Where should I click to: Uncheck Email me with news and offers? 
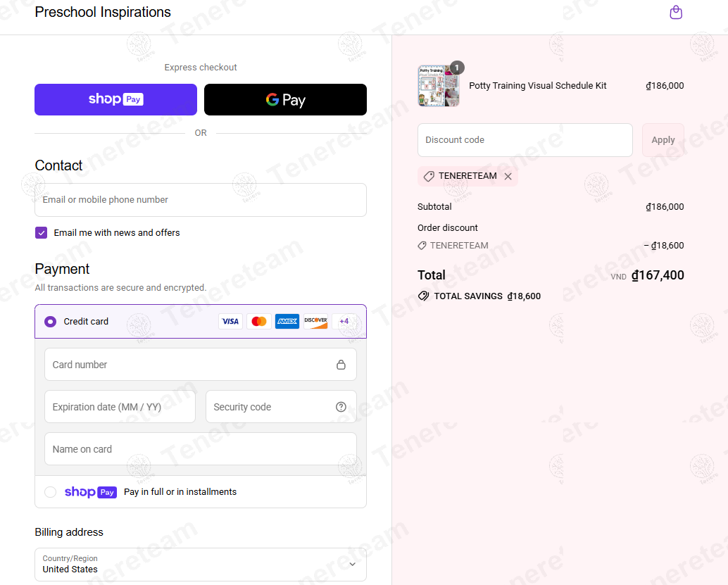(x=42, y=232)
